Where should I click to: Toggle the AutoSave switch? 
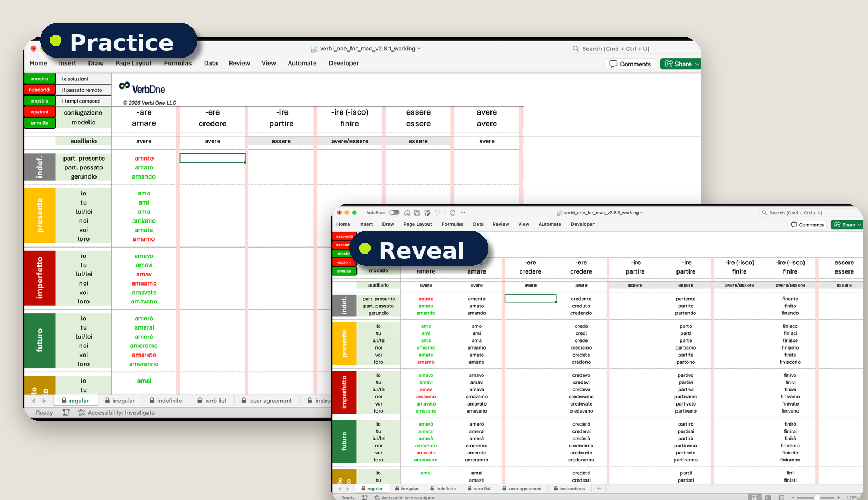394,212
